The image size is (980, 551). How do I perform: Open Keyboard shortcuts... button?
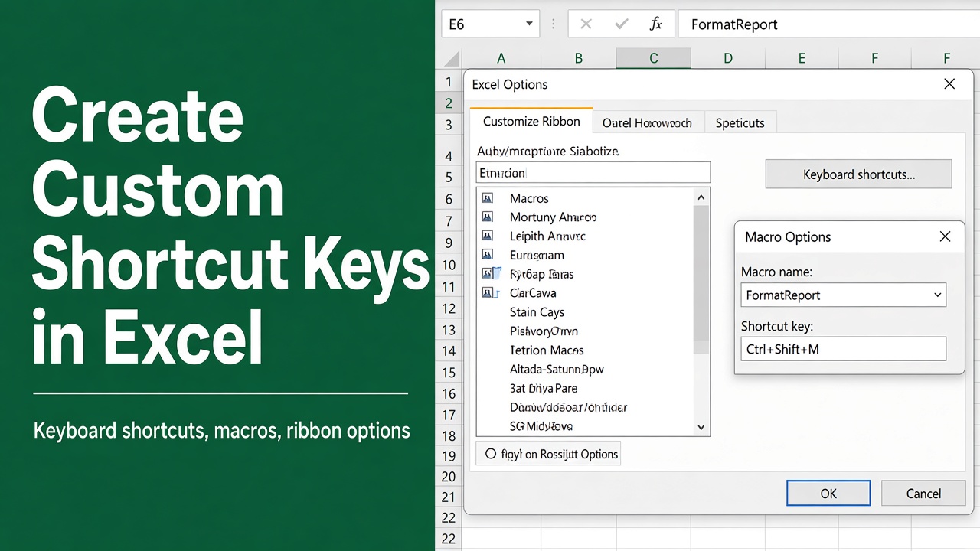coord(859,174)
